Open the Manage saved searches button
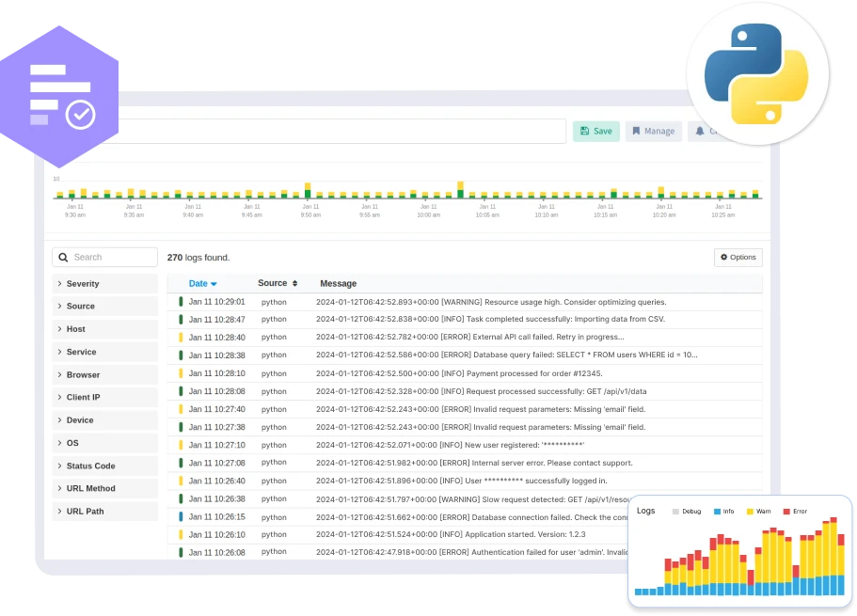This screenshot has height=616, width=857. point(653,131)
